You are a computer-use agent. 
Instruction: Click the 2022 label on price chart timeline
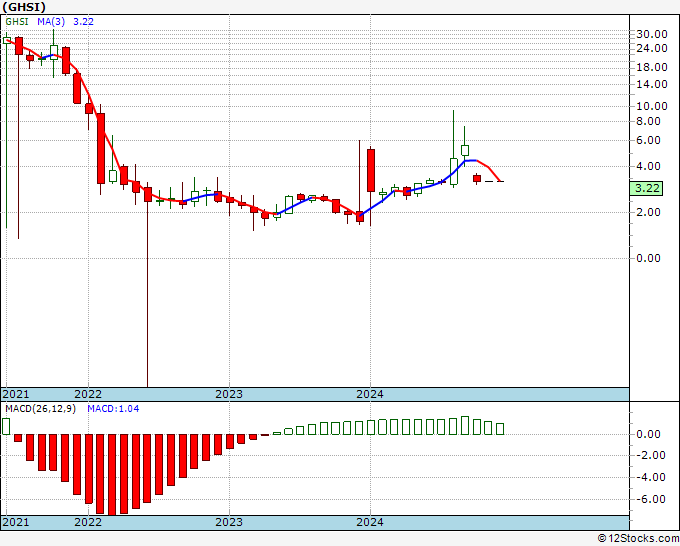88,394
